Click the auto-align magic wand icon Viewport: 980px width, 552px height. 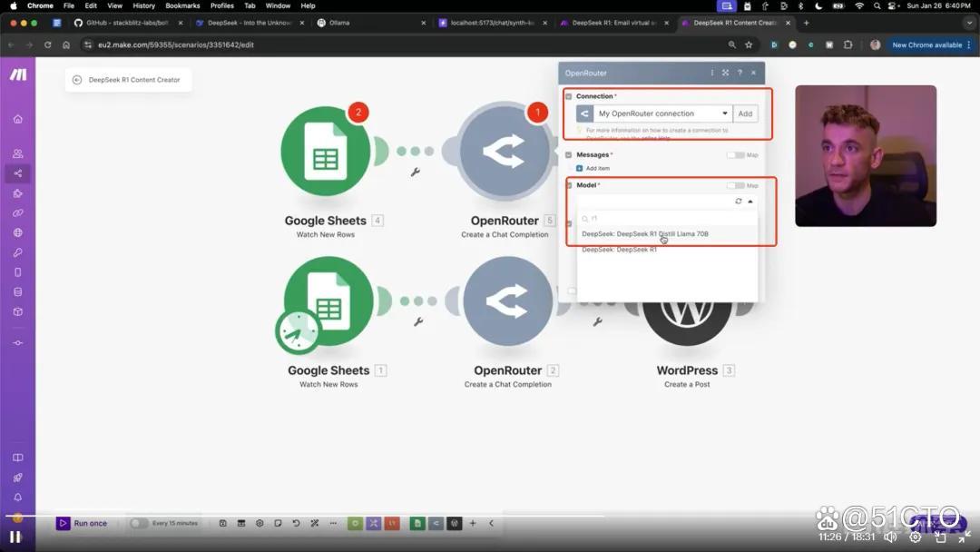tap(314, 523)
